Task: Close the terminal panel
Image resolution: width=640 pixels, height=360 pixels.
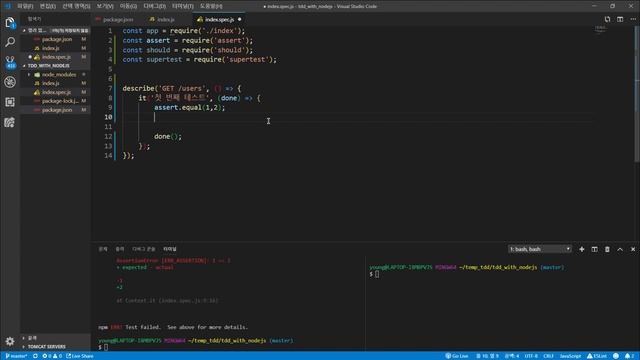Action: tap(633, 249)
